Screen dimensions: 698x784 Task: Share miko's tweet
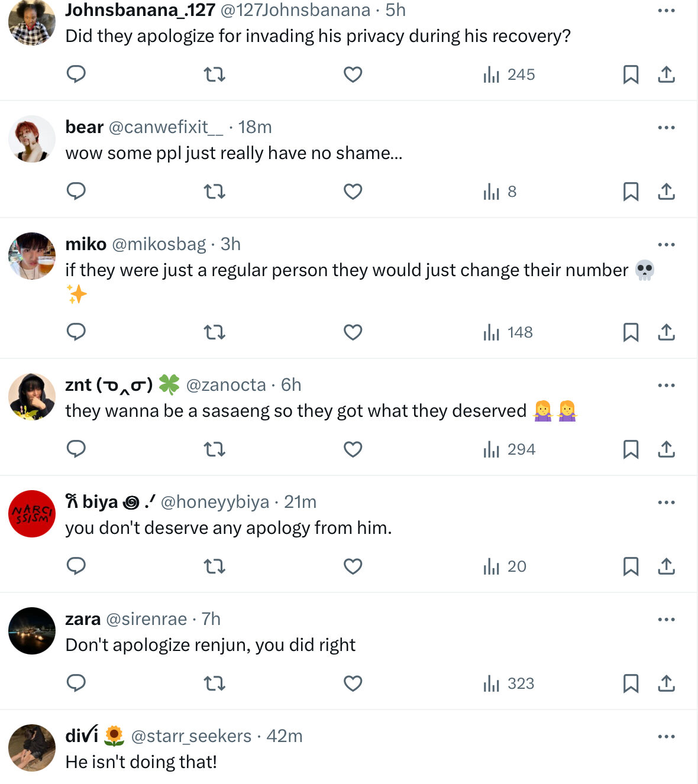tap(666, 332)
